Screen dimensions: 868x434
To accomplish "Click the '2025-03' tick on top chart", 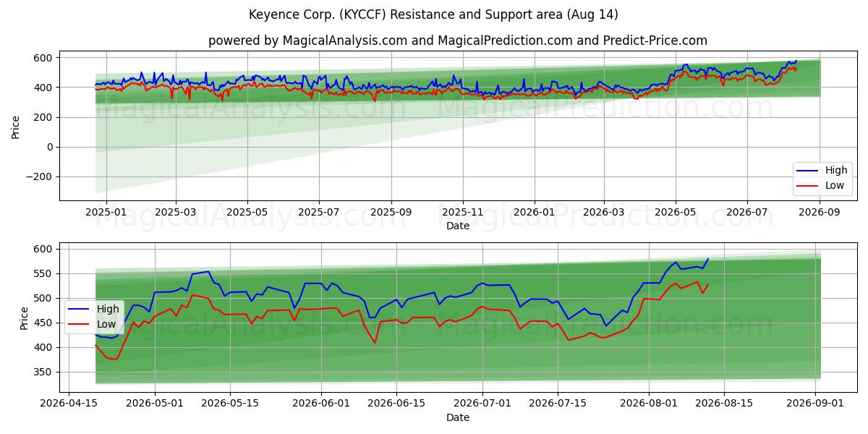I will coord(175,213).
